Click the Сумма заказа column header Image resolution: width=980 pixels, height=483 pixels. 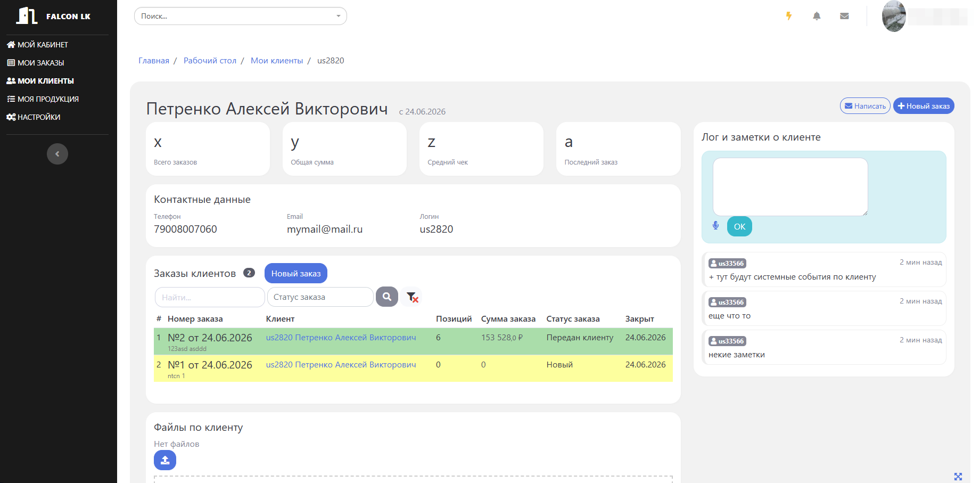508,319
